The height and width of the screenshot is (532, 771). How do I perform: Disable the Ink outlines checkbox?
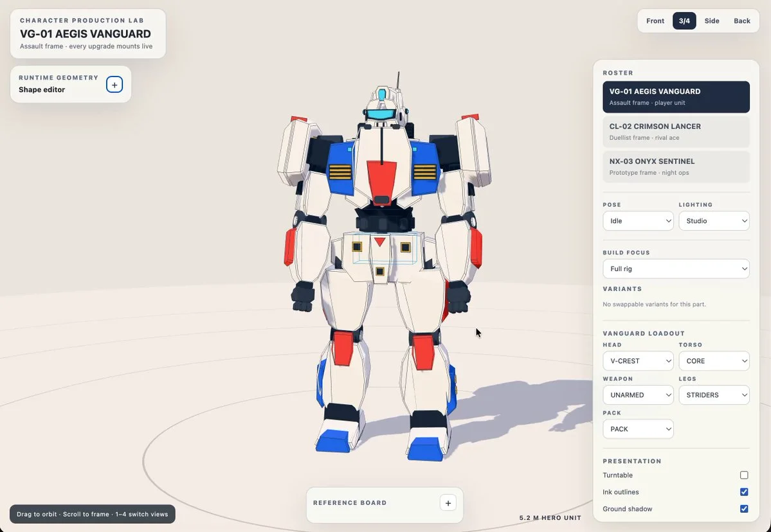744,492
